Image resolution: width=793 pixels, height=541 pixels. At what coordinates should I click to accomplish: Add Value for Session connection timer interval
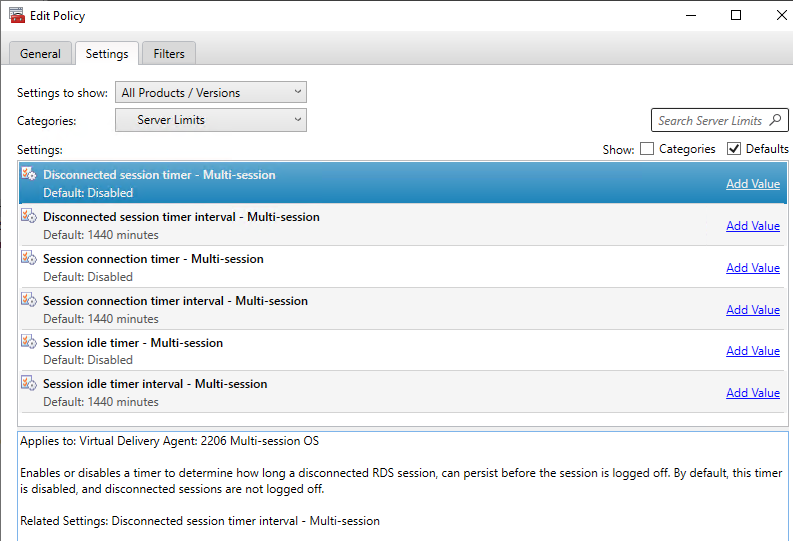coord(753,310)
